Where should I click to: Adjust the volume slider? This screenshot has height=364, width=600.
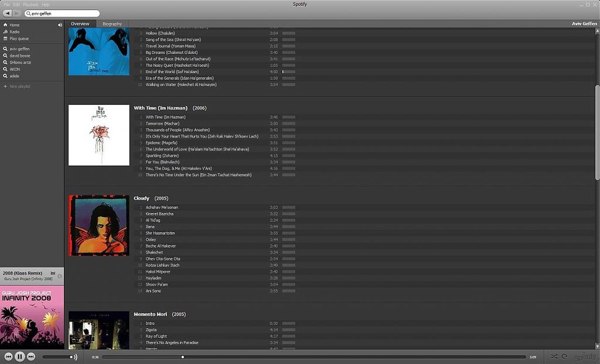pyautogui.click(x=58, y=357)
